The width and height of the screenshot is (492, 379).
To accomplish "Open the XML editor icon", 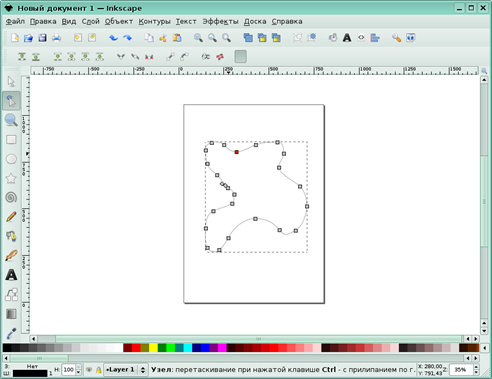I will (x=361, y=38).
